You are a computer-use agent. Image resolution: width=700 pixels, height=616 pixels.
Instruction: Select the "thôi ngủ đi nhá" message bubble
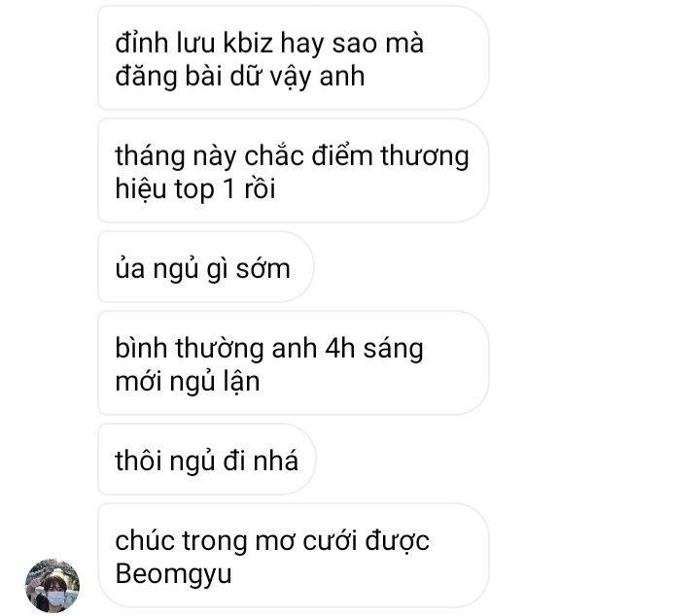tap(207, 460)
